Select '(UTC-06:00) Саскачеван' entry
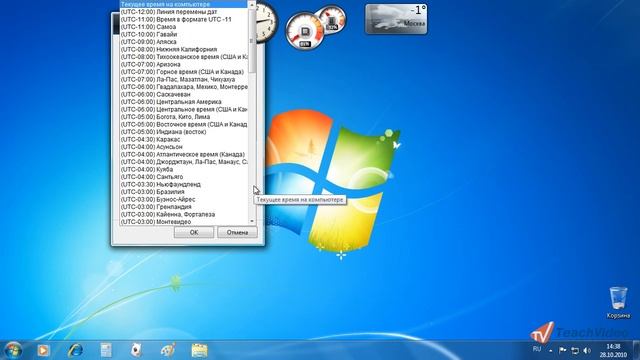This screenshot has height=360, width=640. coord(184,94)
